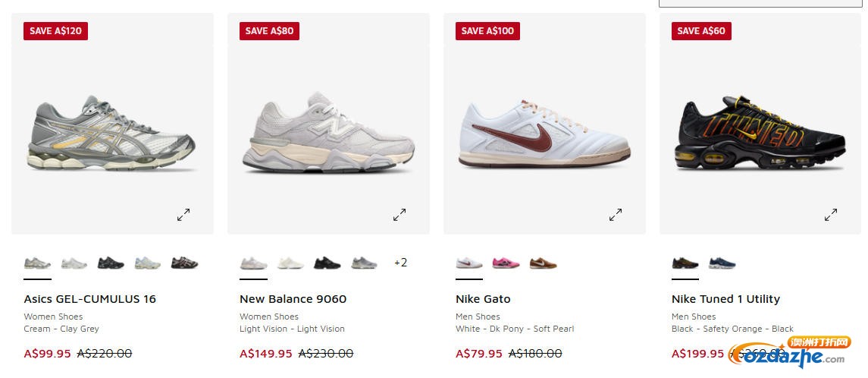The height and width of the screenshot is (378, 868).
Task: Click the Nike Tuned 1 Utility shoe image
Action: pos(760,135)
